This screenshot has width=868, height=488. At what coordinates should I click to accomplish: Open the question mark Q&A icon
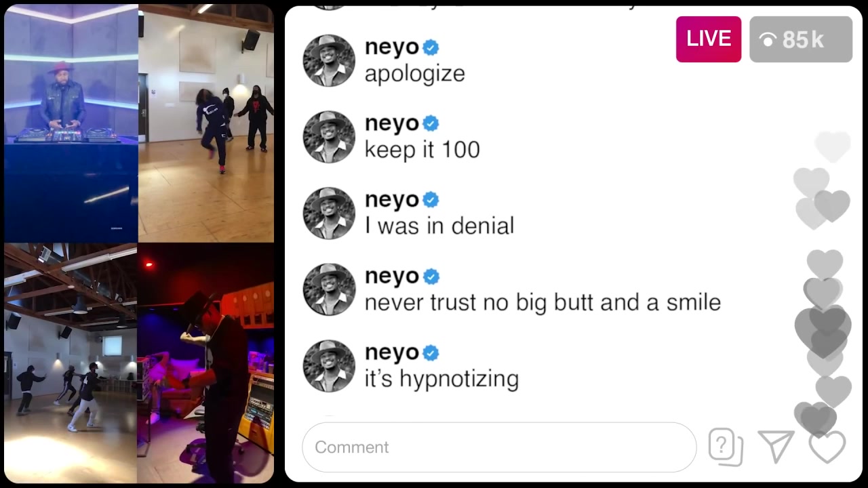[x=726, y=447]
